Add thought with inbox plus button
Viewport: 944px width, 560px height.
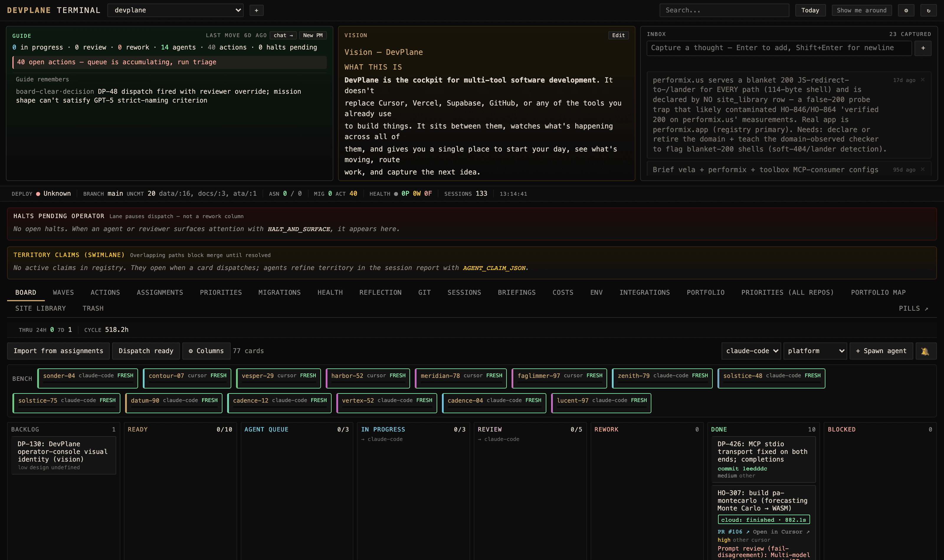point(923,48)
